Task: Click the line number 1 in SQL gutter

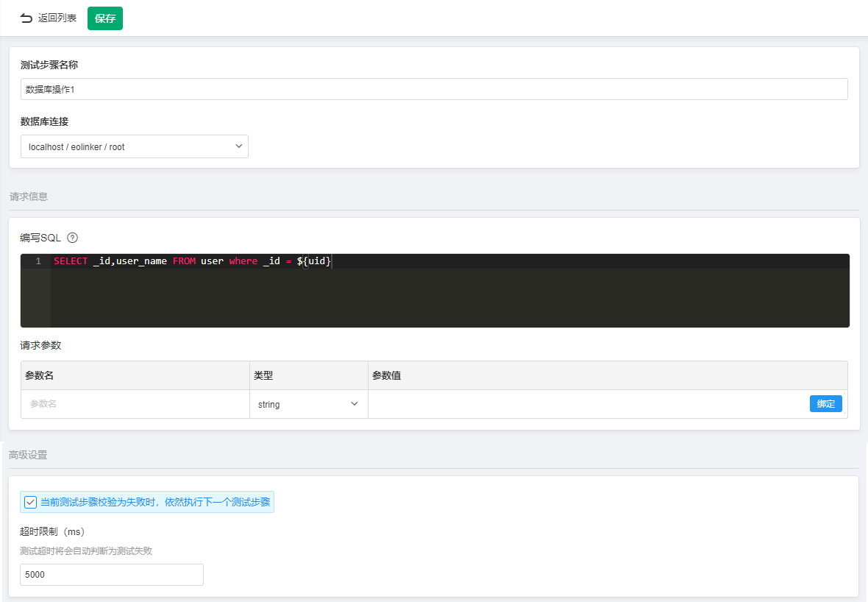Action: pos(38,261)
